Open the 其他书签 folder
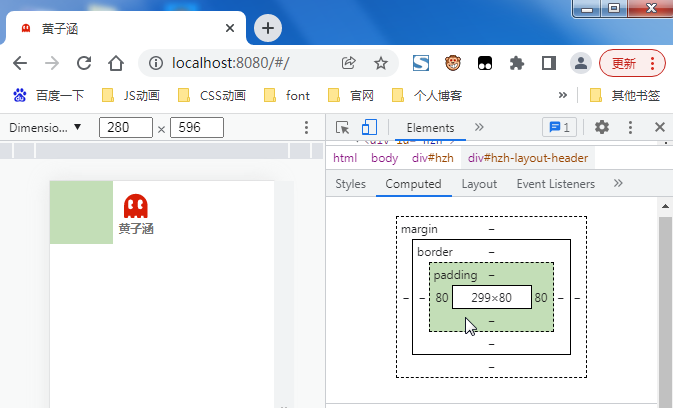This screenshot has width=673, height=408. [x=625, y=95]
